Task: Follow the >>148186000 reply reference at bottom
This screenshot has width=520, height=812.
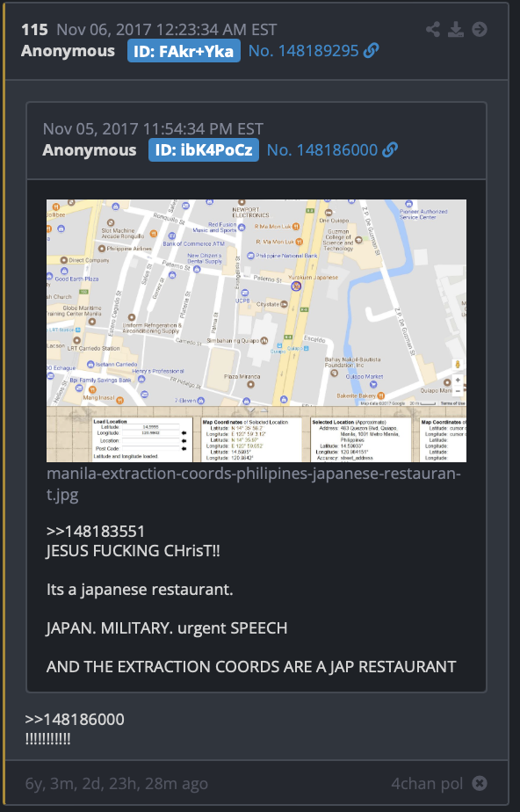Action: 75,720
